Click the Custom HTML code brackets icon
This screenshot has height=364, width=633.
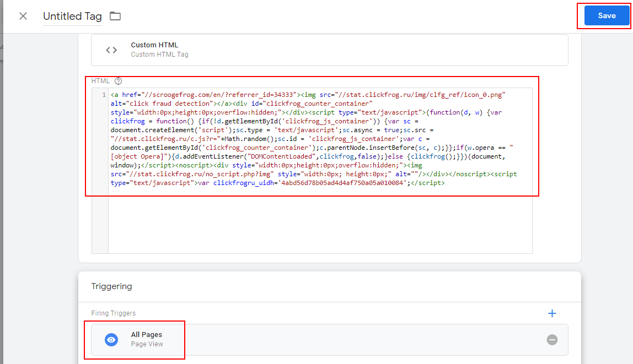tap(111, 50)
